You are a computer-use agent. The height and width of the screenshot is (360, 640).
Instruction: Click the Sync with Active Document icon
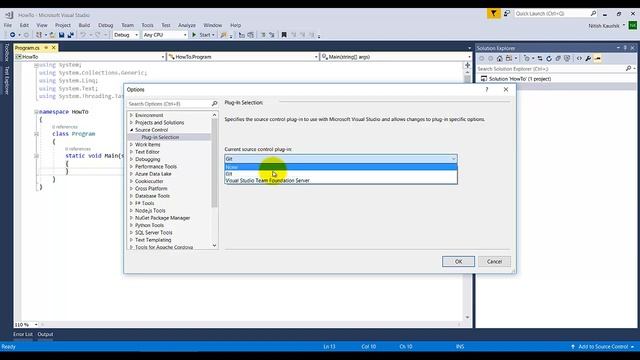540,58
